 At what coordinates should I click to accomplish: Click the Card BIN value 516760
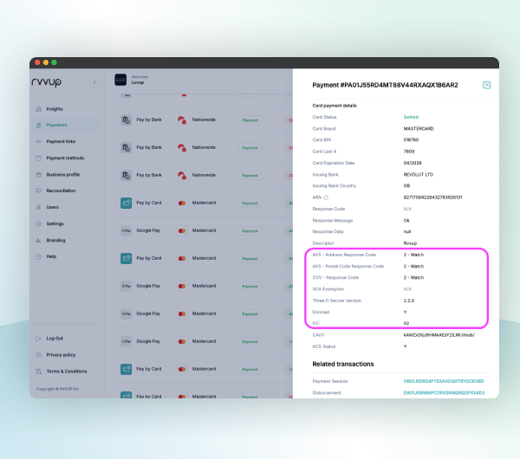411,140
